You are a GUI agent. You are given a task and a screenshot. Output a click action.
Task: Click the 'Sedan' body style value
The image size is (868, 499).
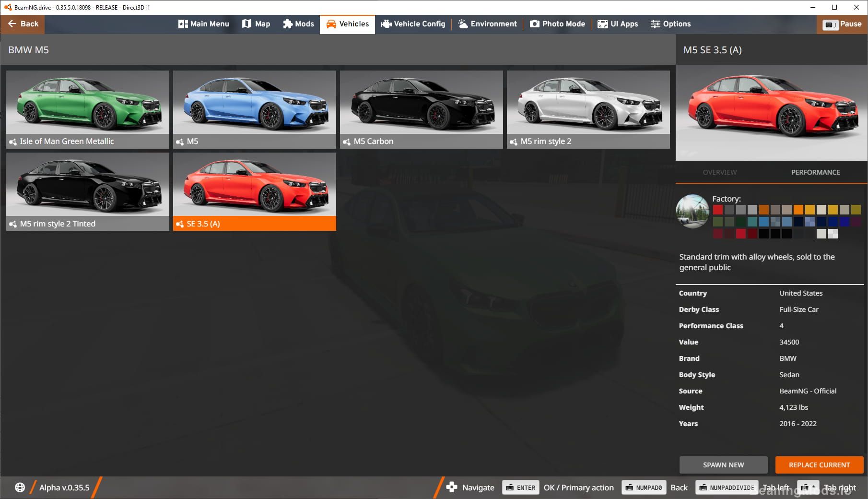pos(789,375)
